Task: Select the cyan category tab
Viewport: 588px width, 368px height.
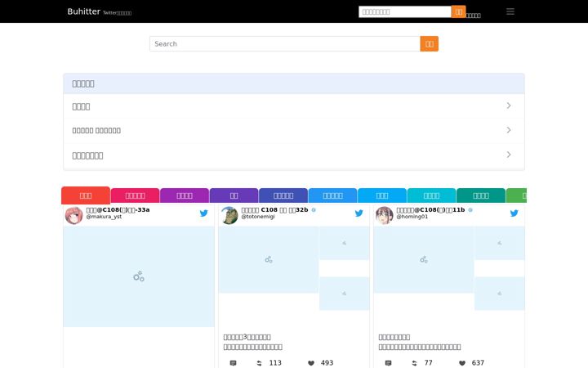Action: pyautogui.click(x=432, y=195)
